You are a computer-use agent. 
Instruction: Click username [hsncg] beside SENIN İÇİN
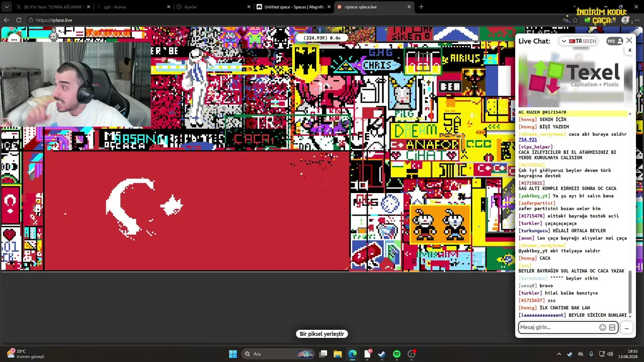pyautogui.click(x=527, y=120)
